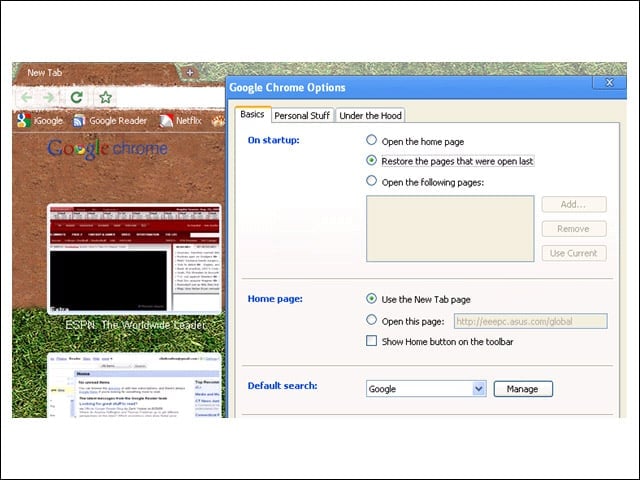Click the Add... button
The image size is (640, 480).
tap(574, 204)
